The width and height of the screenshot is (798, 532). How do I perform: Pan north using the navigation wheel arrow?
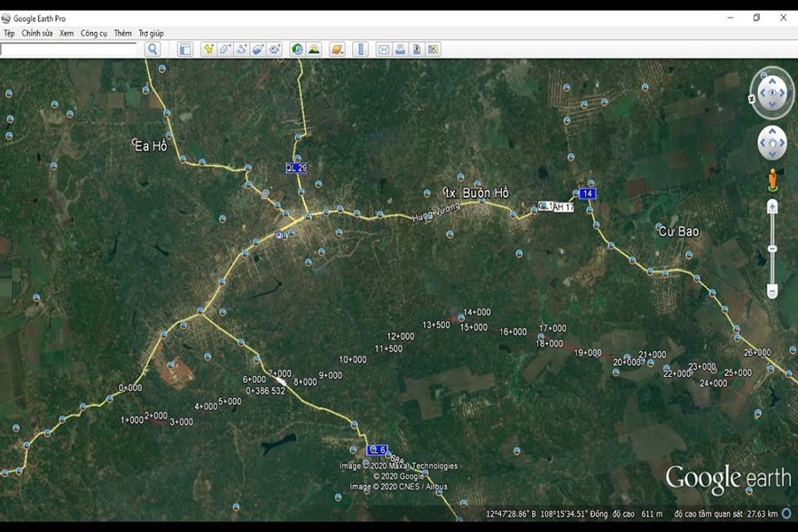[771, 79]
